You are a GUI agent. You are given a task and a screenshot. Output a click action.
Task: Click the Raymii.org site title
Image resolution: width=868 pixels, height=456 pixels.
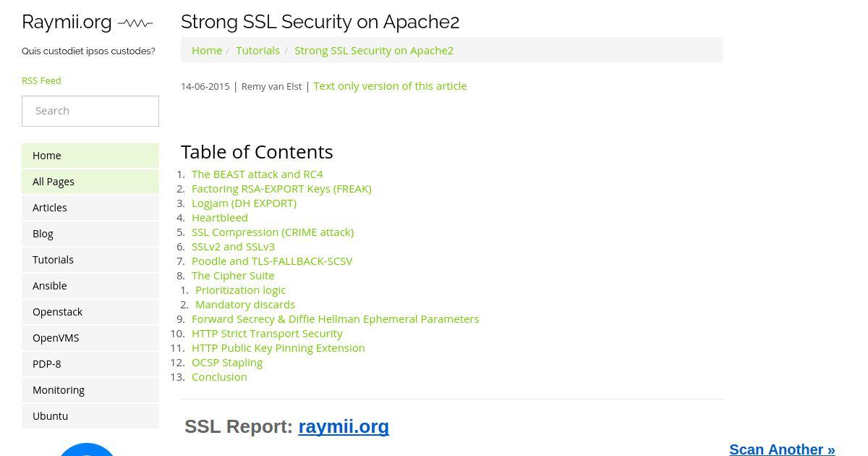67,22
